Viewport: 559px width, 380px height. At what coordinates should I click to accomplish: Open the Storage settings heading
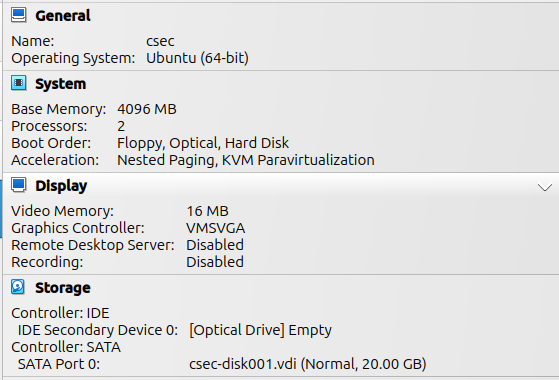coord(63,288)
